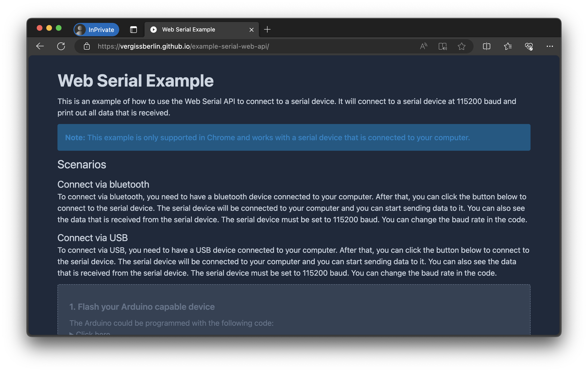The height and width of the screenshot is (372, 588).
Task: Open a new tab with plus button
Action: [267, 30]
